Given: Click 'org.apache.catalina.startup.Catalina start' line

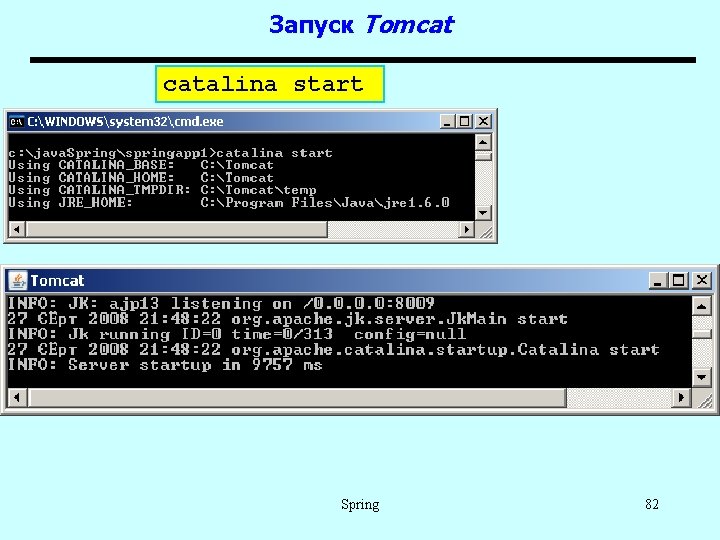Looking at the screenshot, I should click(x=333, y=349).
